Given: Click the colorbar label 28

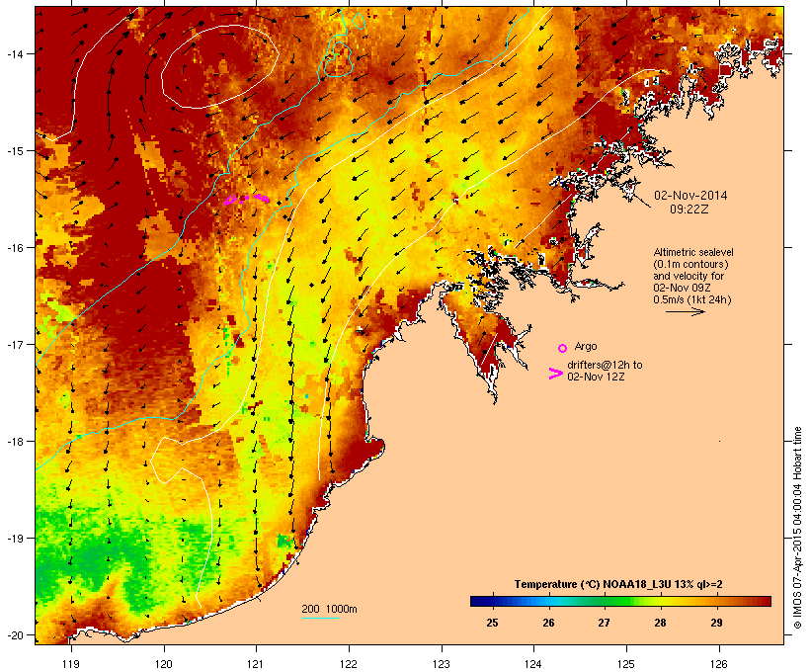Looking at the screenshot, I should pyautogui.click(x=660, y=623).
